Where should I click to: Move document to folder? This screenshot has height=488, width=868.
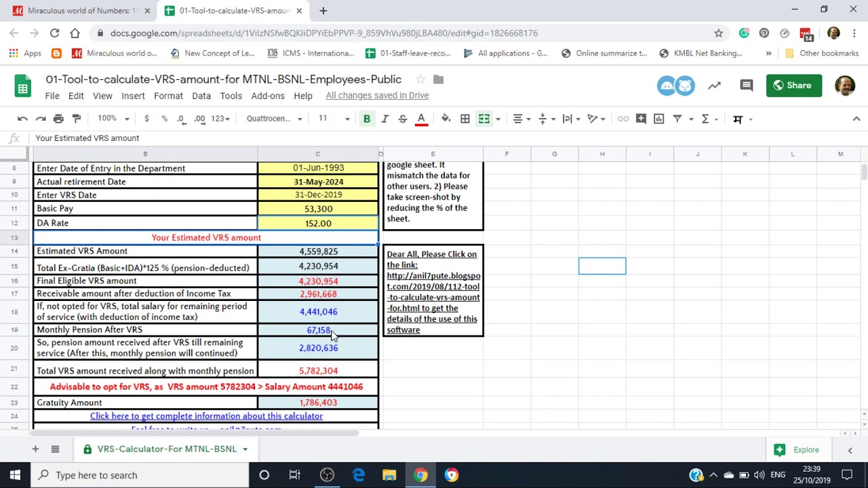[438, 79]
